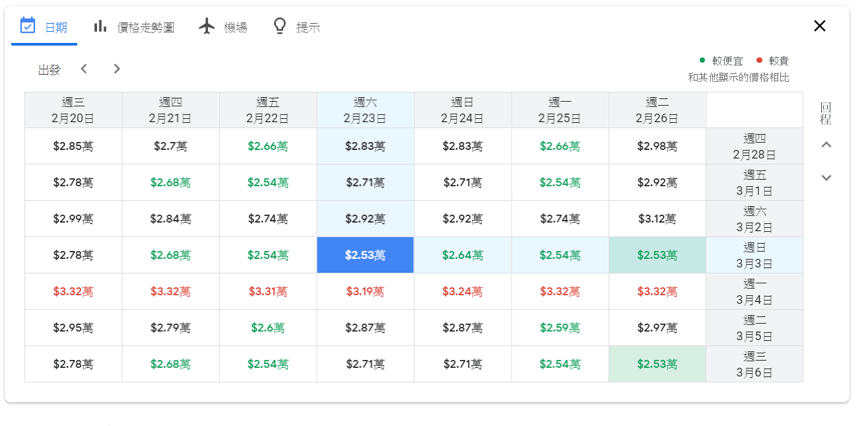The image size is (868, 426).
Task: Select $3.19萬 price in 3月4日 row
Action: 365,291
